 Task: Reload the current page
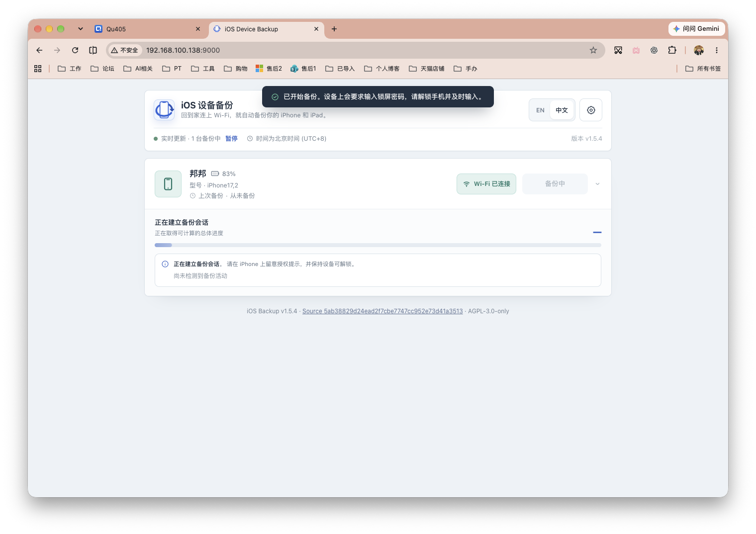(x=75, y=50)
